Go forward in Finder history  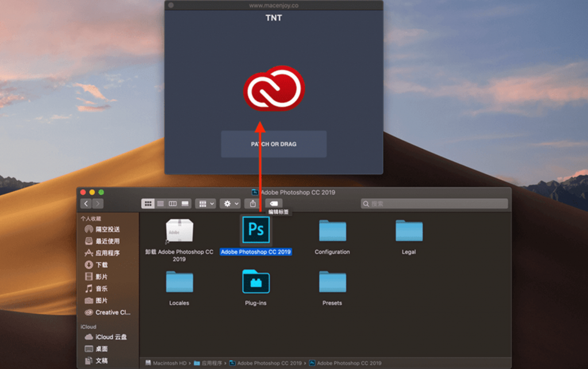pyautogui.click(x=98, y=203)
